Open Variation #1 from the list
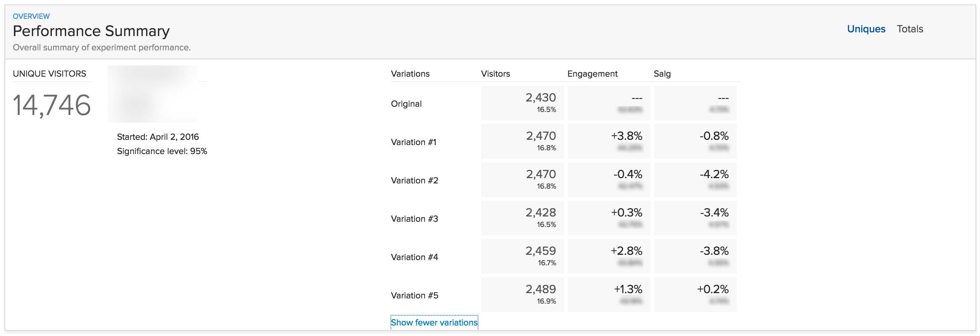The width and height of the screenshot is (980, 336). tap(413, 142)
